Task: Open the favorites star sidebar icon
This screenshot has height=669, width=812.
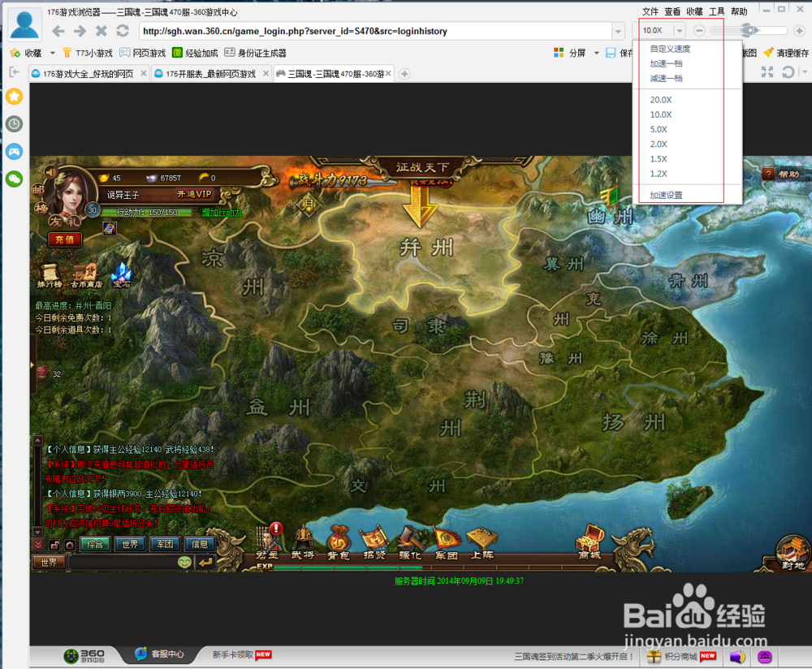Action: [x=14, y=97]
